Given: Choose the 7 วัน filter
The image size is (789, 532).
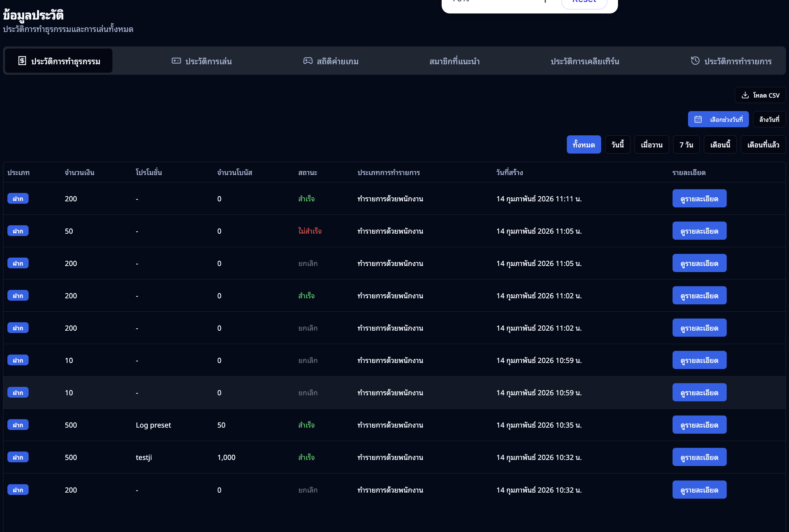Looking at the screenshot, I should (x=686, y=145).
